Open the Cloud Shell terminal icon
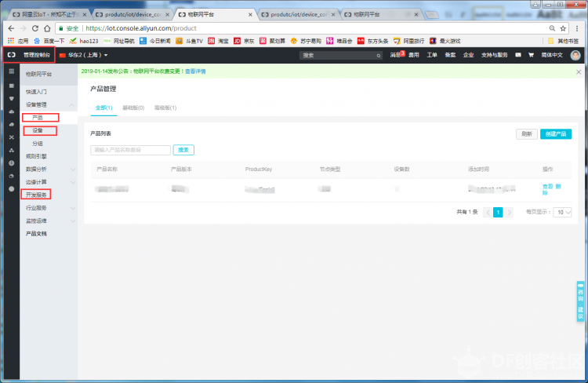This screenshot has width=588, height=383. coord(518,55)
